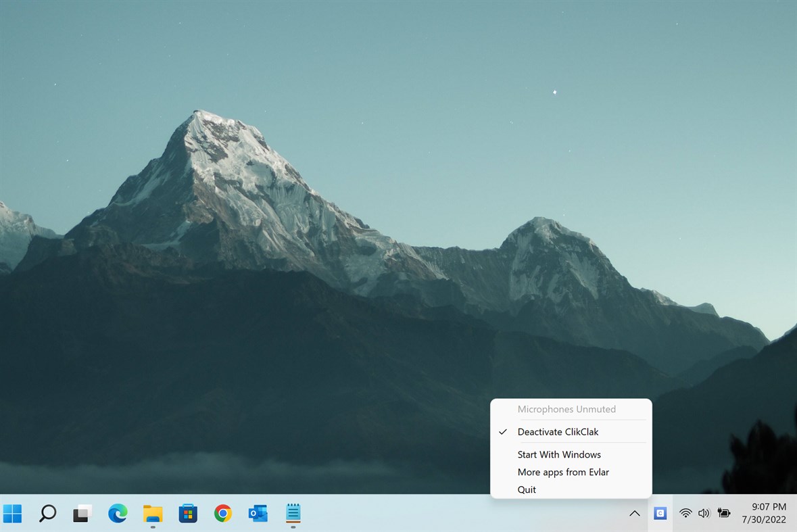Open File Explorer from the taskbar
The image size is (797, 532).
[x=153, y=514]
